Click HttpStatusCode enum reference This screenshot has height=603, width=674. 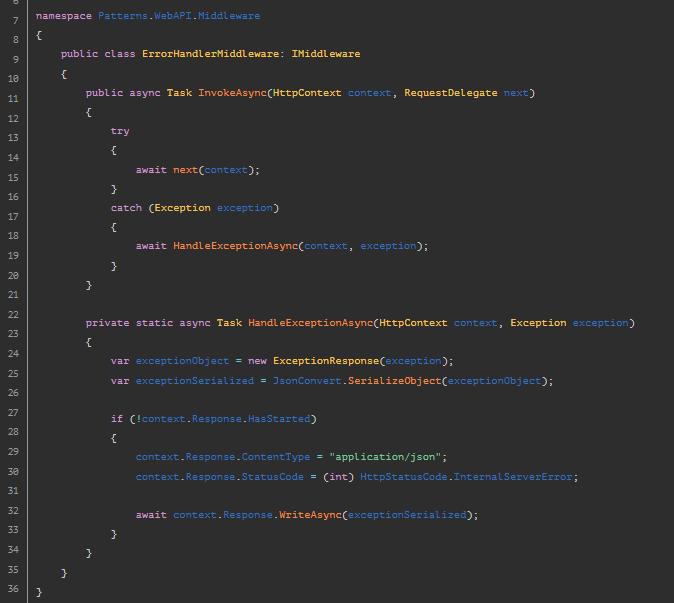click(x=404, y=477)
